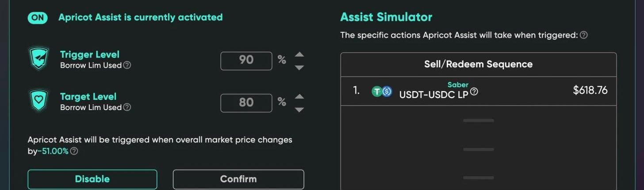Click help icon next to -51.00% price change
The width and height of the screenshot is (644, 190).
tap(74, 151)
